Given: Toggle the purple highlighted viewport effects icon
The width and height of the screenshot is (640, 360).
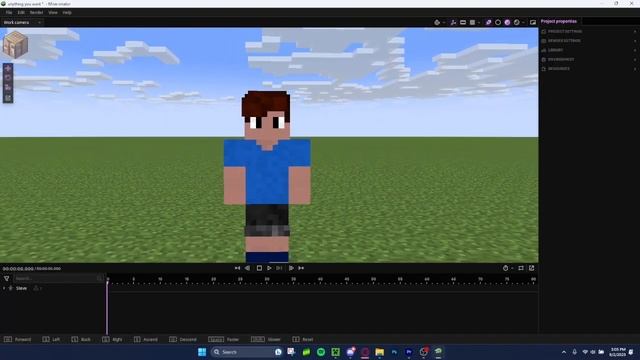Looking at the screenshot, I should [488, 22].
